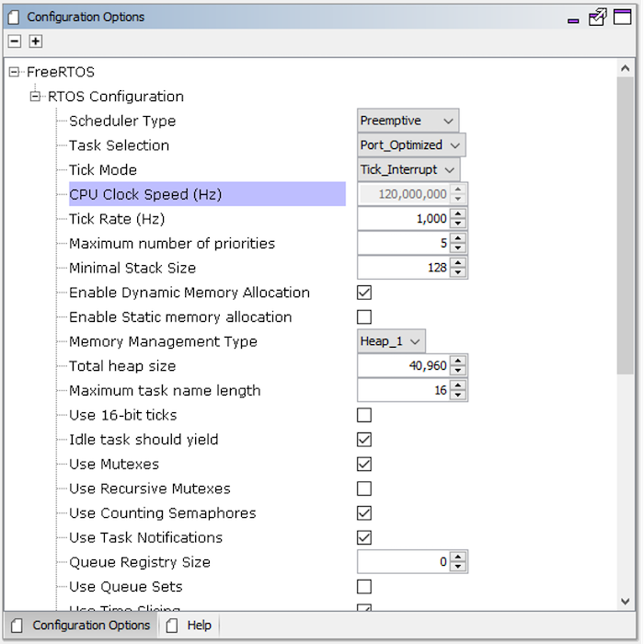The width and height of the screenshot is (644, 644).
Task: Switch to the Help tab
Action: [189, 626]
